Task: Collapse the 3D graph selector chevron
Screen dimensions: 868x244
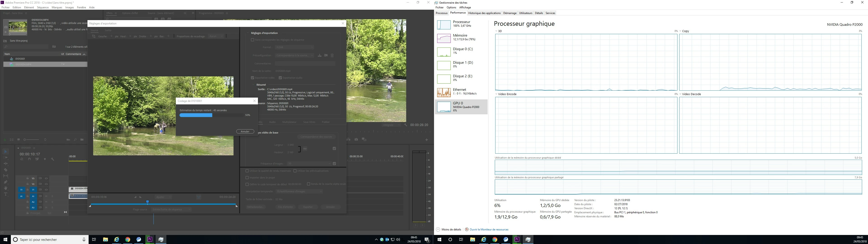Action: 496,31
